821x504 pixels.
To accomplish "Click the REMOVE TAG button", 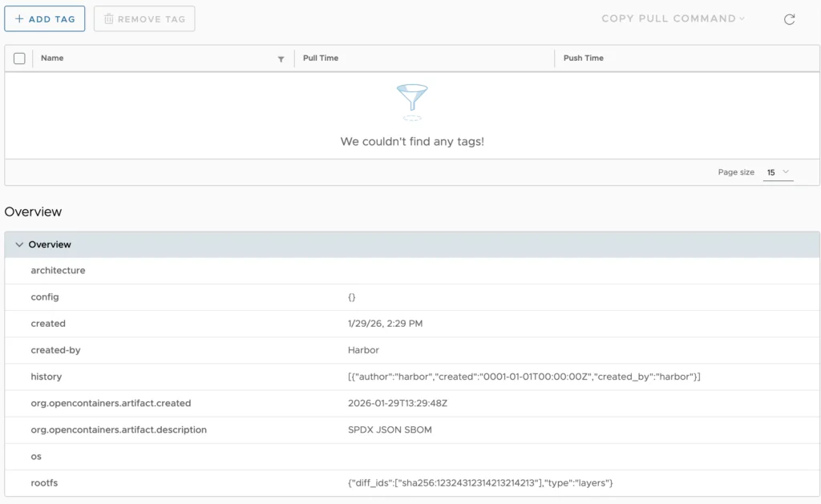I will (x=144, y=18).
